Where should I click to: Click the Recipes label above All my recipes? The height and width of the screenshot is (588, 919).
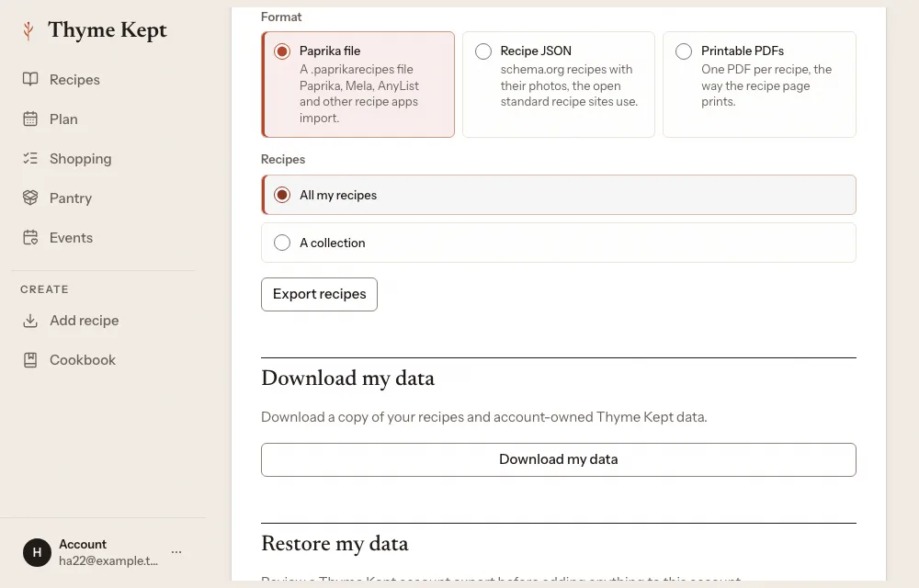click(283, 159)
